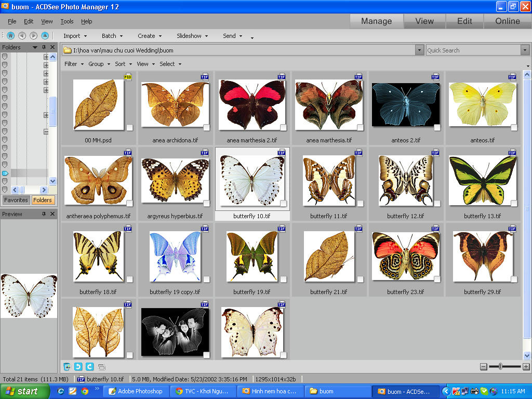
Task: Click the green checkmark tray icon
Action: coord(484,391)
